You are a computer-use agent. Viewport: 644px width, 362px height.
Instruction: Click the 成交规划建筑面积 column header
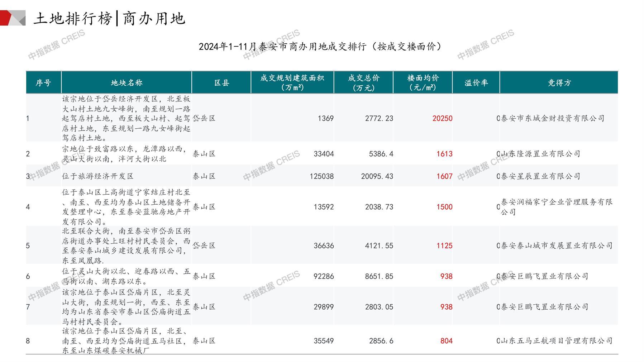tap(292, 82)
